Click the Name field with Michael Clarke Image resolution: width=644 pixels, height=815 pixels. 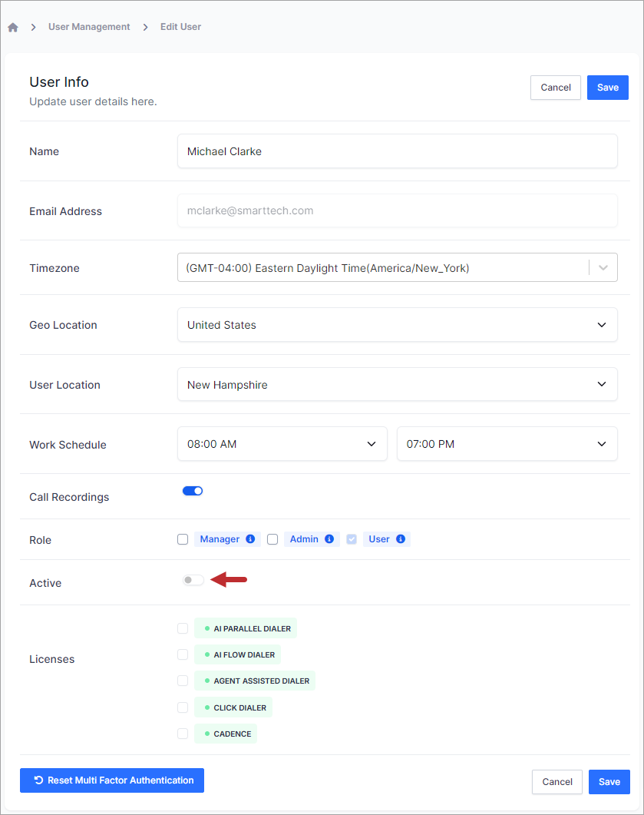[x=398, y=151]
